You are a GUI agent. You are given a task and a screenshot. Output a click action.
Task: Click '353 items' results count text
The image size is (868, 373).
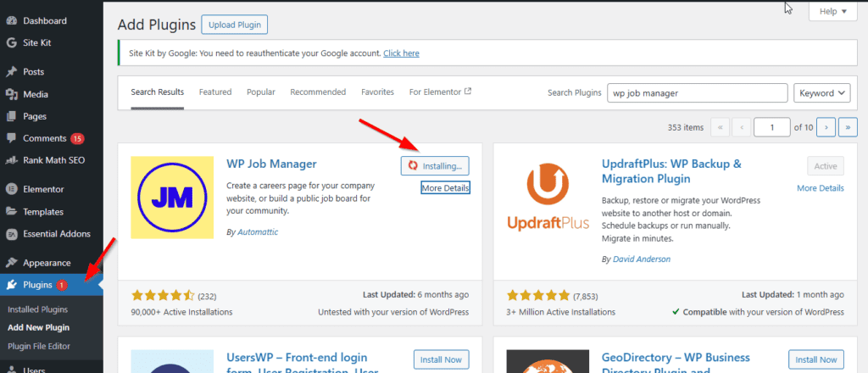(x=686, y=127)
